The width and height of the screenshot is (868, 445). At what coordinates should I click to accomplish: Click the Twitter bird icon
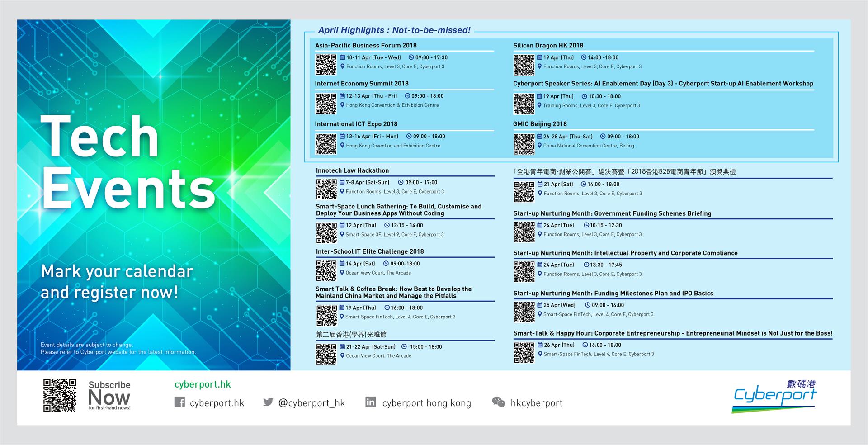click(268, 402)
